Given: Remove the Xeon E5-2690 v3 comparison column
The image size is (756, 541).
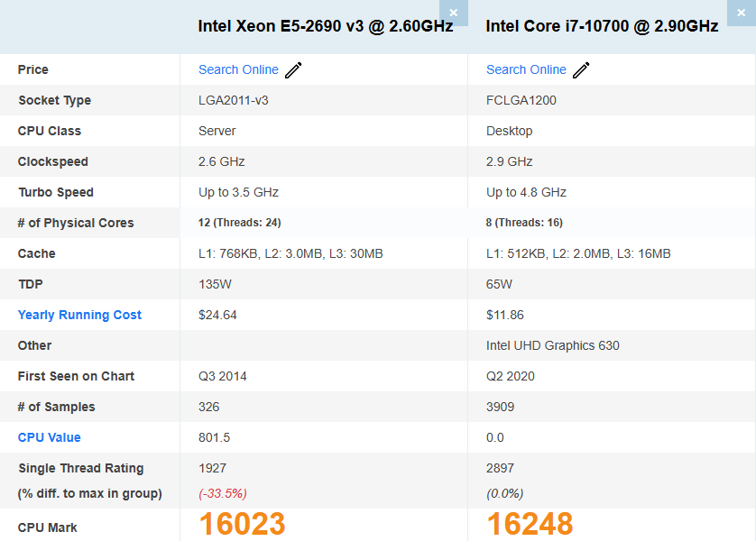Looking at the screenshot, I should (453, 13).
